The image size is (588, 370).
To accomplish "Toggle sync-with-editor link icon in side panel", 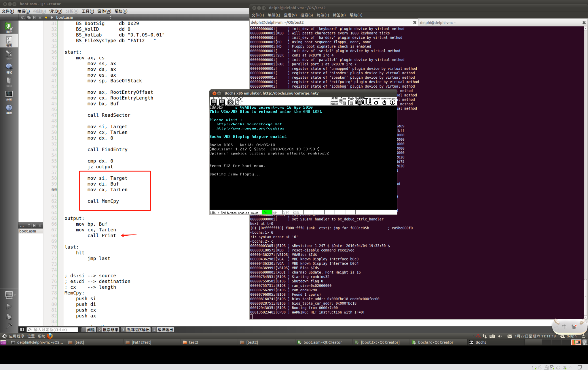I will point(29,18).
